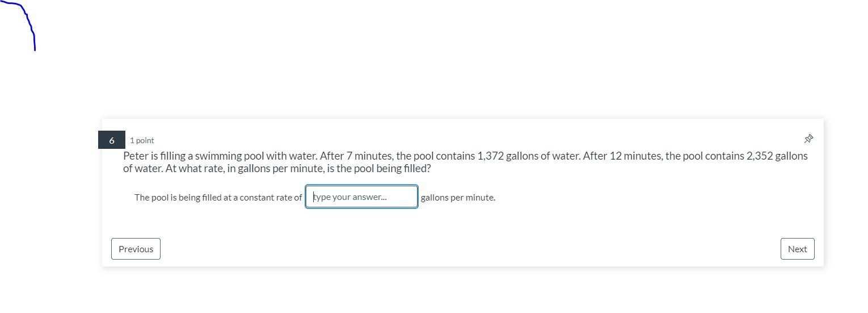Click the words '7 minutes' in question
This screenshot has width=868, height=313.
tap(369, 156)
